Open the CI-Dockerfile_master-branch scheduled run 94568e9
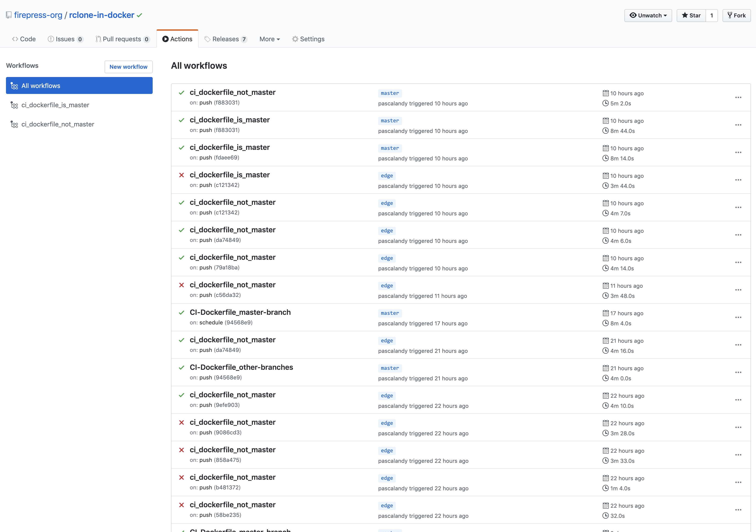 click(x=240, y=312)
